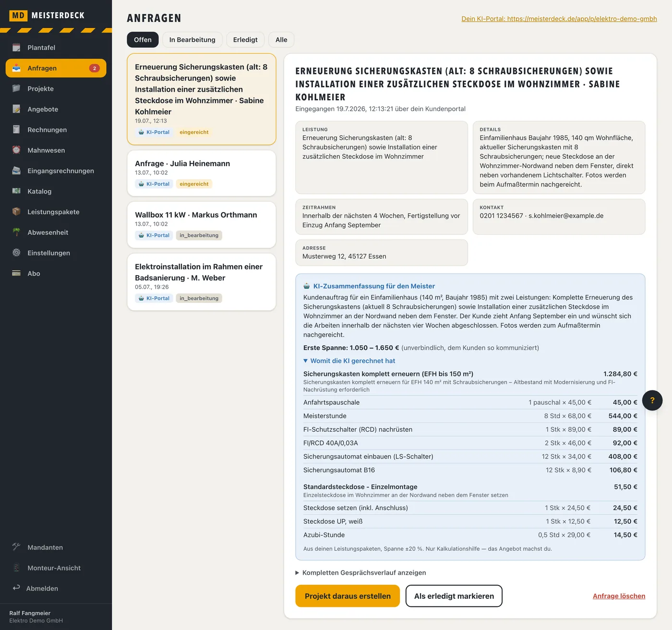The image size is (672, 630).
Task: Click the 'Anfrage löschen' link
Action: pyautogui.click(x=619, y=596)
